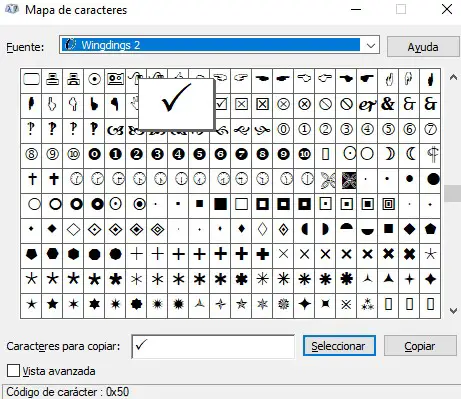Select the large solid black square glyph
461x399 pixels.
(x=220, y=204)
